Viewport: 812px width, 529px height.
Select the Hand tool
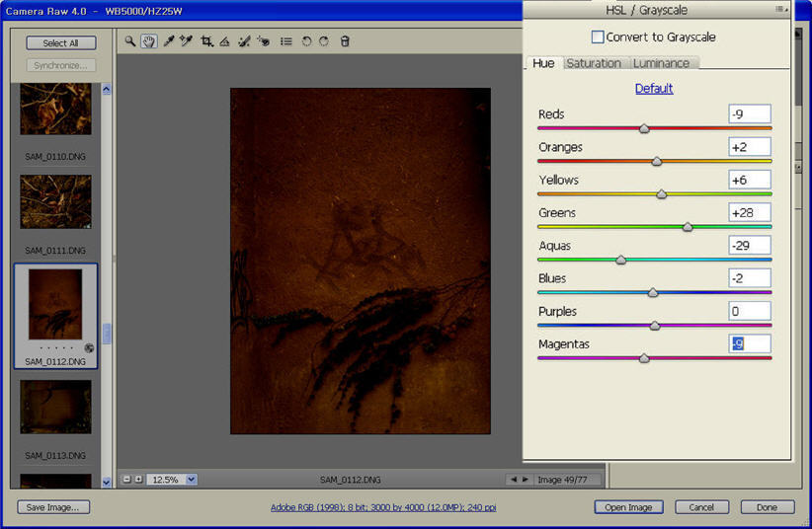(x=148, y=41)
